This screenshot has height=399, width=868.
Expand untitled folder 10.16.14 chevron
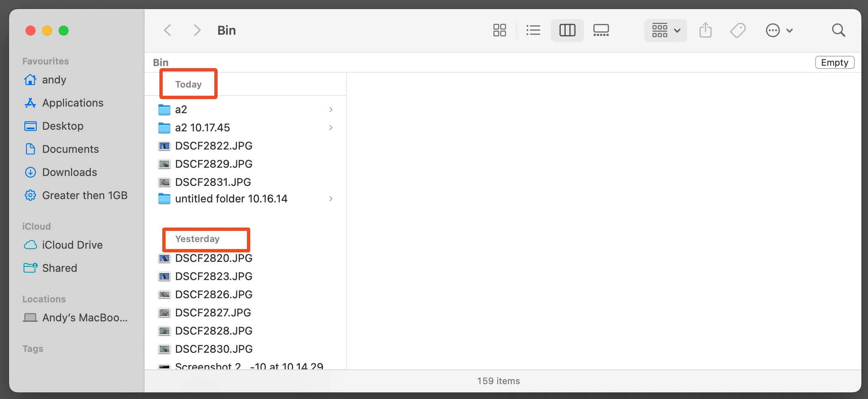coord(331,199)
